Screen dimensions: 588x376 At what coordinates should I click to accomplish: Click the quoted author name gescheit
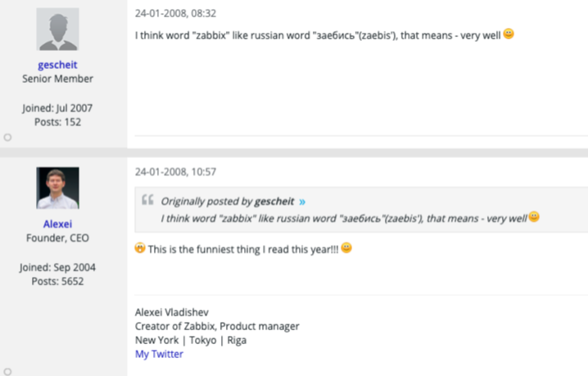click(x=274, y=202)
